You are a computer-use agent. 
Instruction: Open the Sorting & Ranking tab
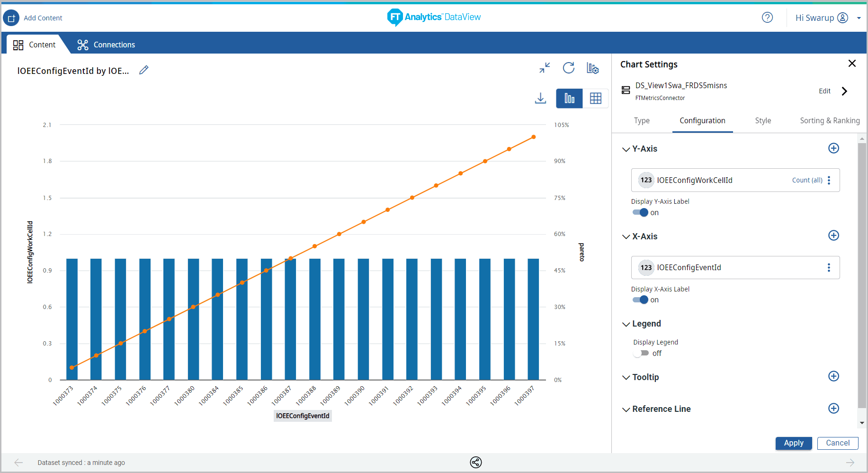click(x=830, y=121)
